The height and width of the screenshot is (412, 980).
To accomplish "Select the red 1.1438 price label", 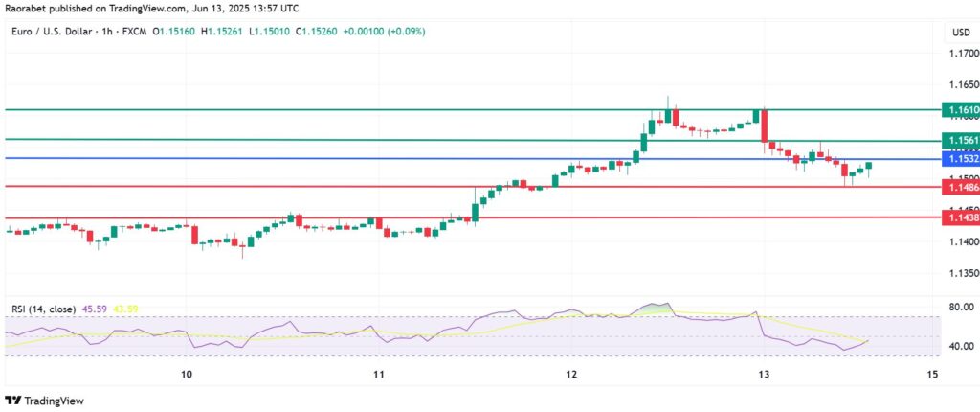I will coord(958,218).
